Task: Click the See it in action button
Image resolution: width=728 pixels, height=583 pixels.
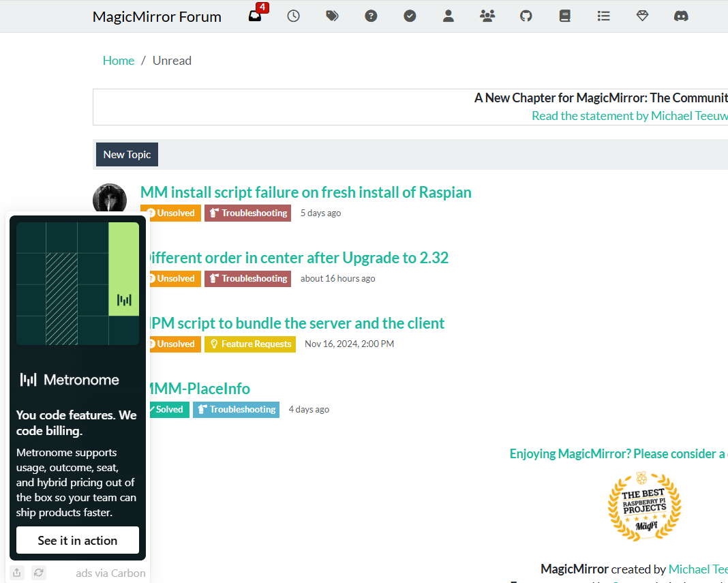Action: (x=78, y=540)
